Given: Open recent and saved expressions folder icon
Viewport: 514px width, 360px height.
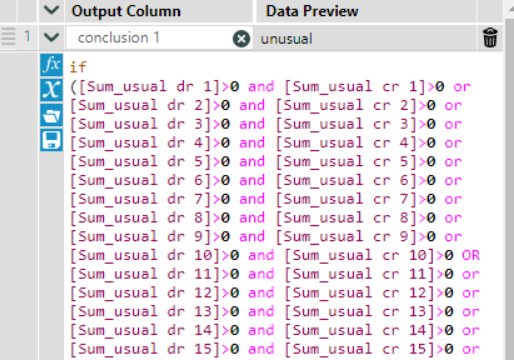Looking at the screenshot, I should pyautogui.click(x=51, y=115).
